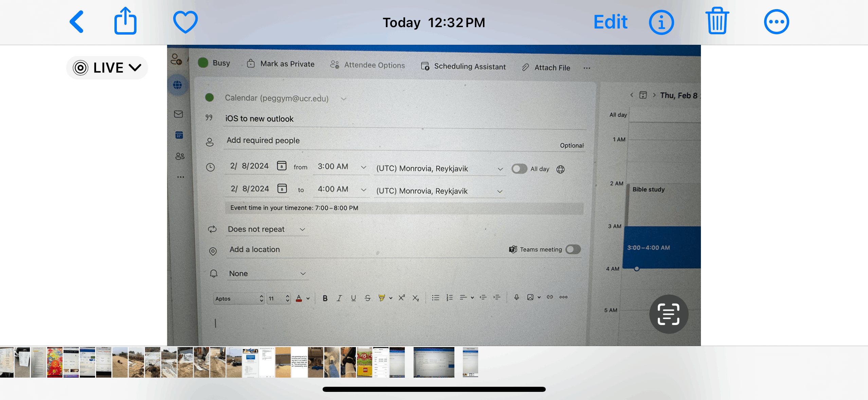This screenshot has width=868, height=400.
Task: Tap Edit in the Photos toolbar
Action: pyautogui.click(x=610, y=22)
